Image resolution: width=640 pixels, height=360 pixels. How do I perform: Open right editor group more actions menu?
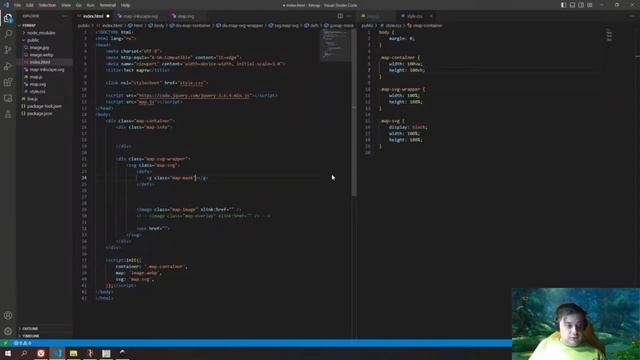[632, 16]
